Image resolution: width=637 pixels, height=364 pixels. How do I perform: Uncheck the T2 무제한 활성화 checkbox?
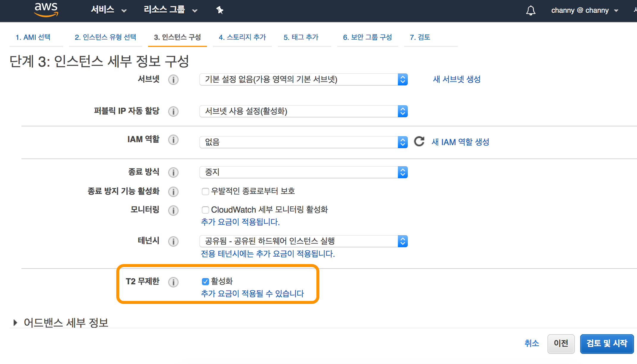pyautogui.click(x=205, y=281)
